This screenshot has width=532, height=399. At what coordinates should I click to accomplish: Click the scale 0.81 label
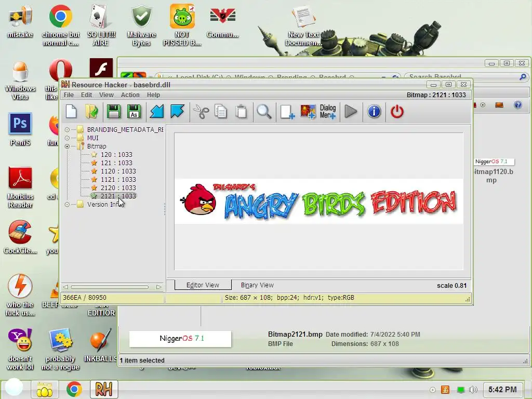click(x=451, y=286)
